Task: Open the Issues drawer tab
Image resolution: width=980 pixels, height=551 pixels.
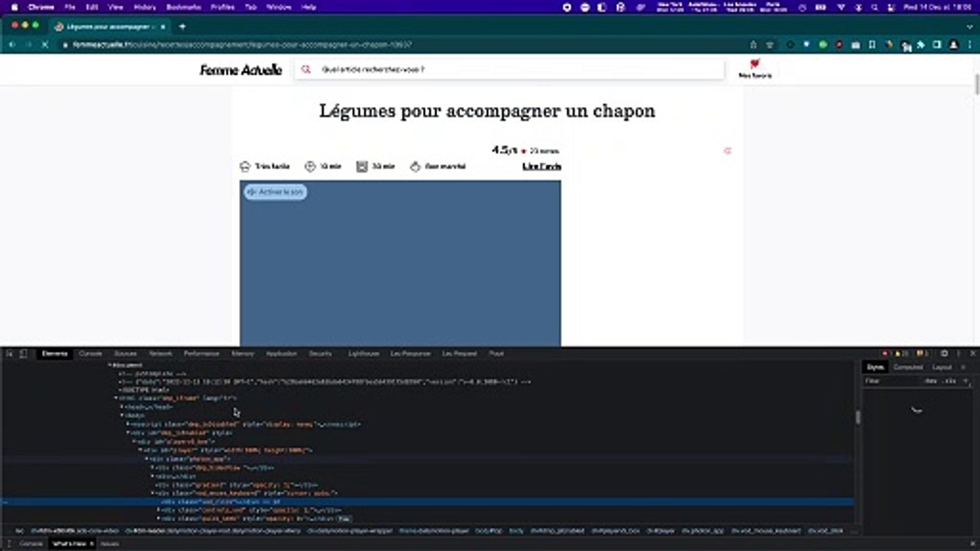Action: (109, 543)
